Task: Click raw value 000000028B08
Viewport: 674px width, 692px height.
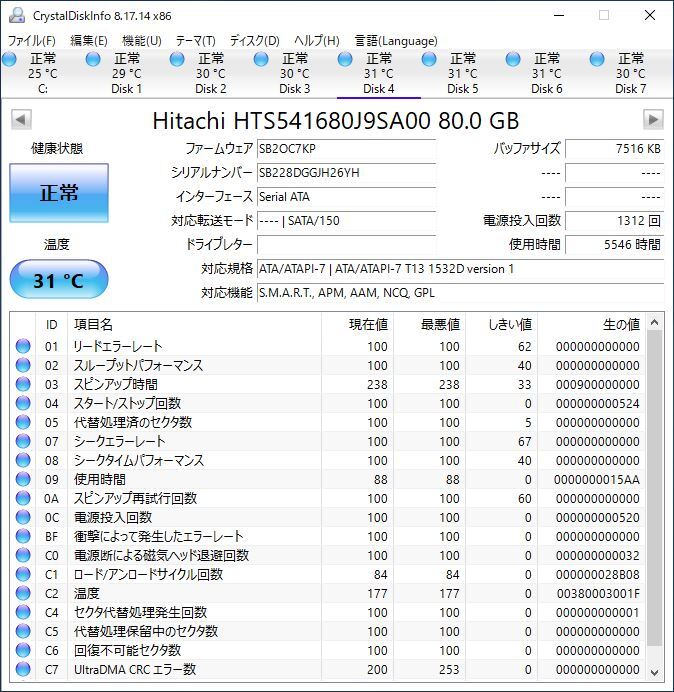Action: (x=598, y=574)
